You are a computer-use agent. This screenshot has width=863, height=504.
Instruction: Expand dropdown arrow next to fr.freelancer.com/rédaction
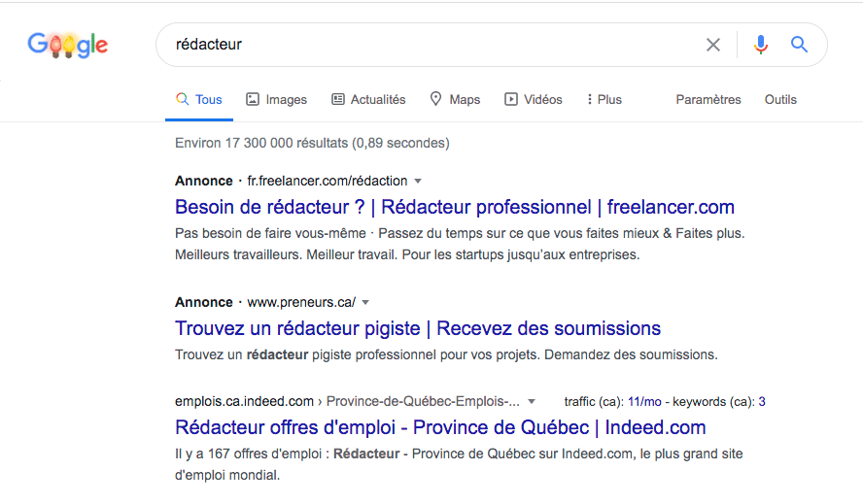[418, 181]
